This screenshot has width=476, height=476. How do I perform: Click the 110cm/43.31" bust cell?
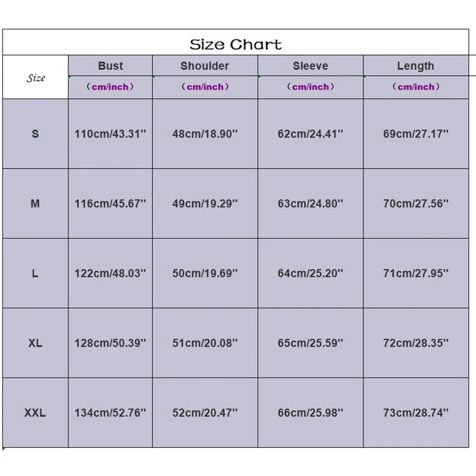point(110,134)
